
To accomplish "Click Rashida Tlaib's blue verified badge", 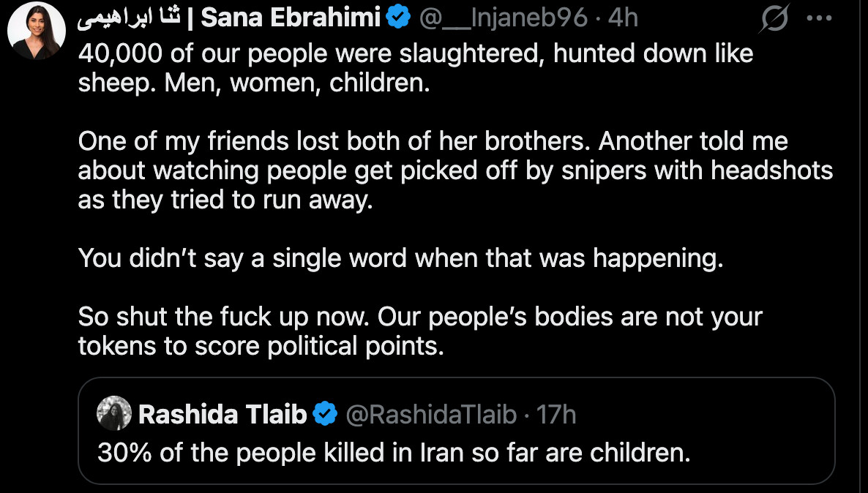I will click(325, 415).
